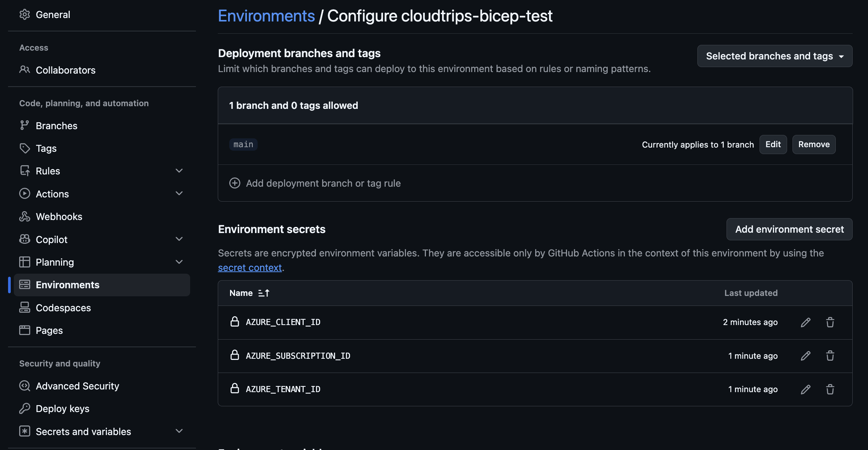Click the Advanced Security shield-search icon
Viewport: 868px width, 450px height.
click(x=25, y=386)
